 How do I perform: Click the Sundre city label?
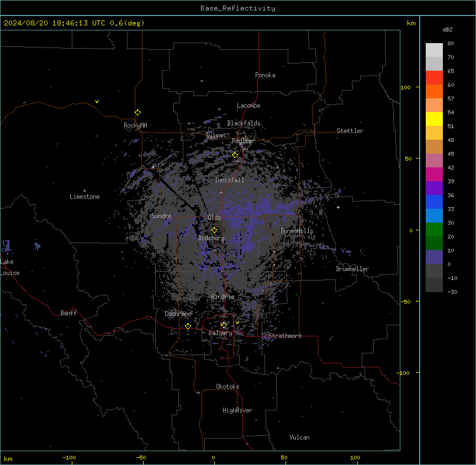tap(161, 216)
